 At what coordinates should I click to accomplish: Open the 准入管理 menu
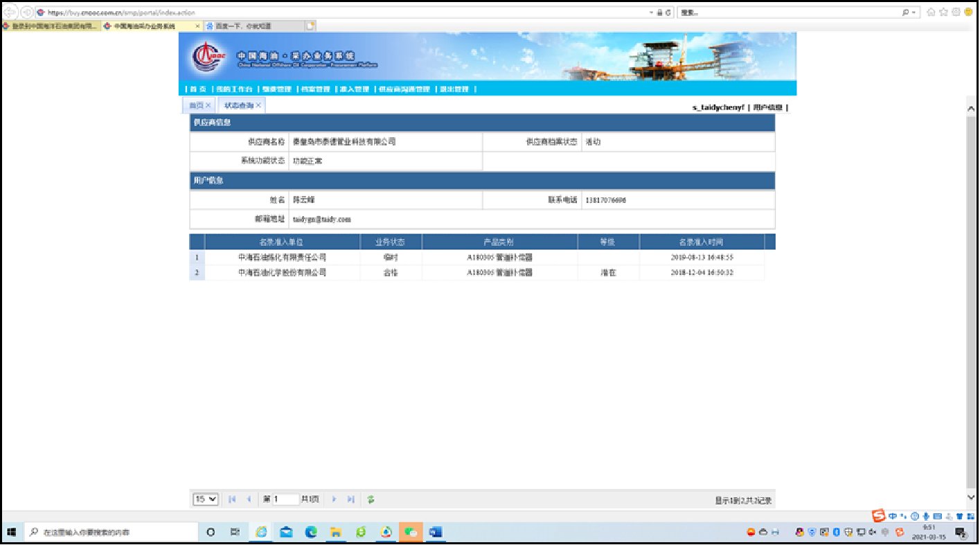[x=355, y=89]
